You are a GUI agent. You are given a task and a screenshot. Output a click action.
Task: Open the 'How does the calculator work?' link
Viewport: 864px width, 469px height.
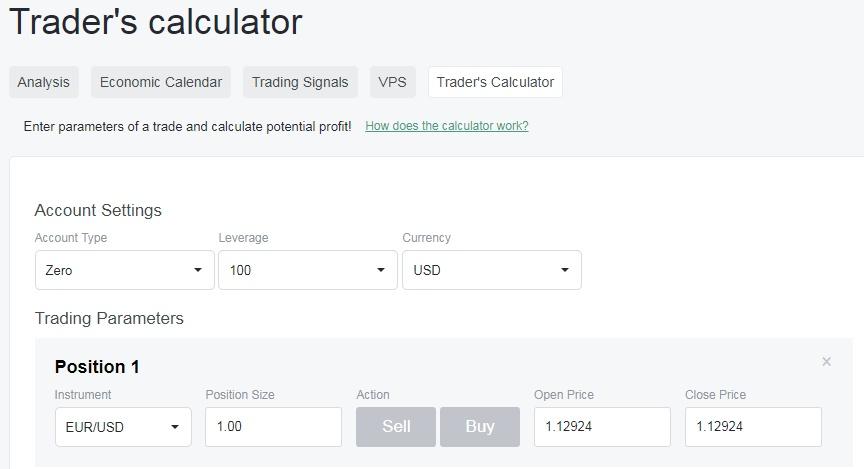(447, 126)
